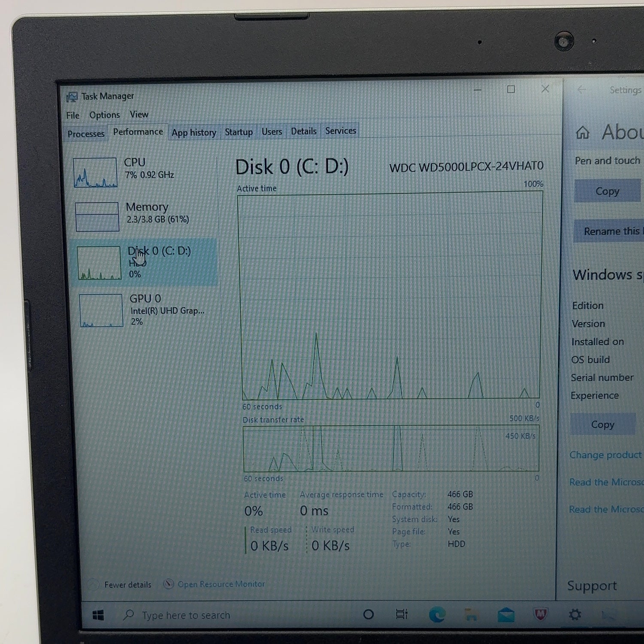Launch Microsoft Edge from the taskbar

[437, 615]
